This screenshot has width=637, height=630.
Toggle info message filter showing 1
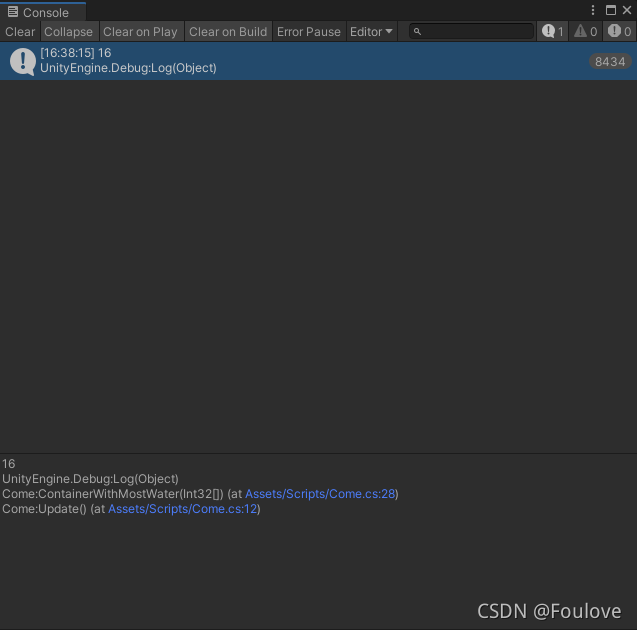[552, 31]
